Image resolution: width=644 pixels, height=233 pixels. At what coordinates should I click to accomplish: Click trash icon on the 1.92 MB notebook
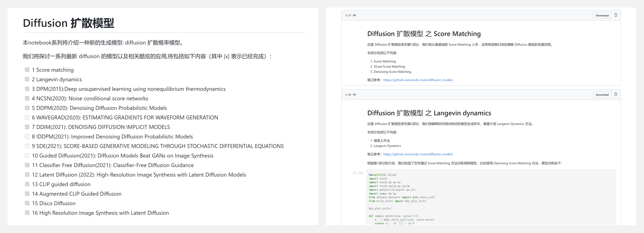click(x=616, y=94)
